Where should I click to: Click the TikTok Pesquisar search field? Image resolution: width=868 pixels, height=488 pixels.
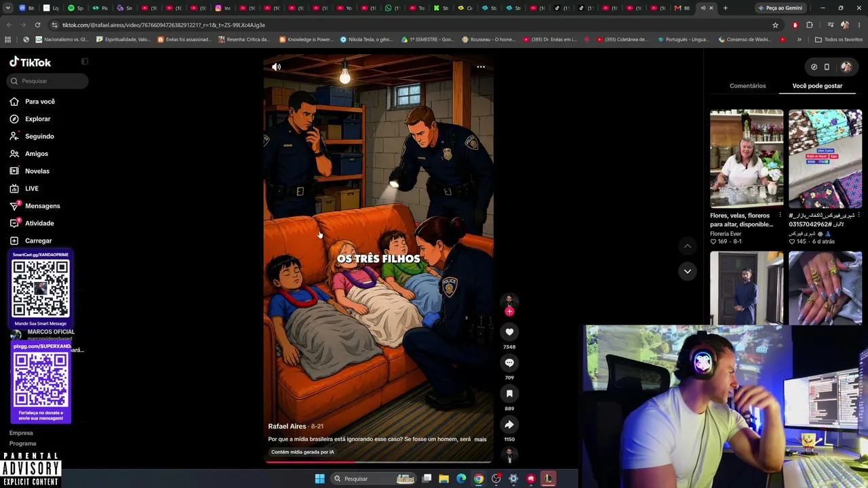(x=49, y=81)
